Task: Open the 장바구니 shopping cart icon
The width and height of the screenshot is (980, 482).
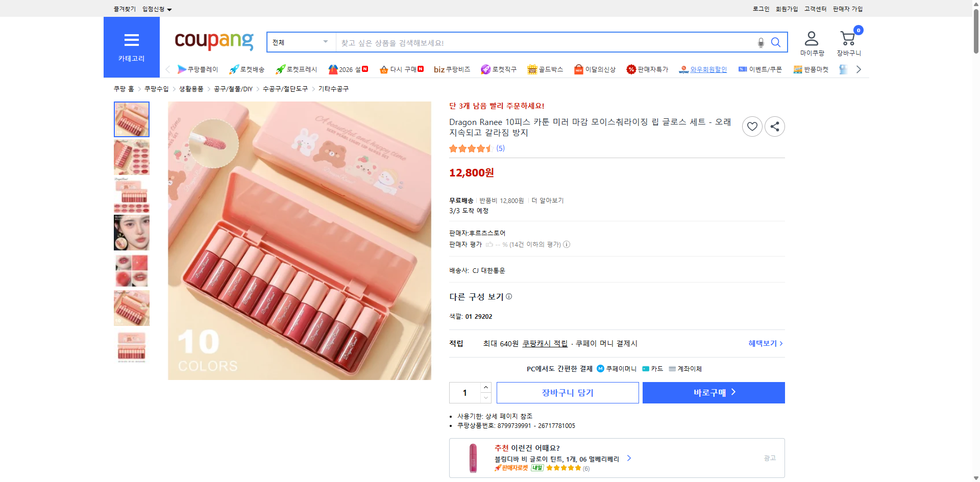Action: point(848,39)
